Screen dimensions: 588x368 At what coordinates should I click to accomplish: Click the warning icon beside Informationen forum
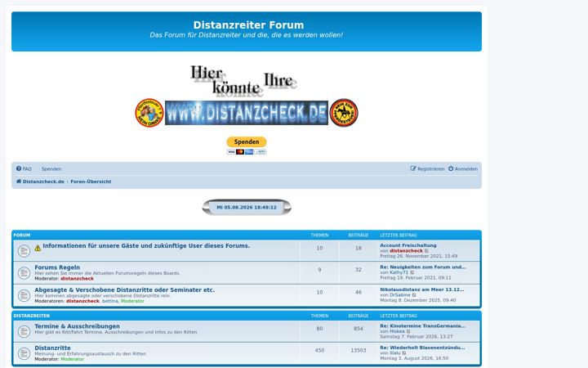pos(38,248)
